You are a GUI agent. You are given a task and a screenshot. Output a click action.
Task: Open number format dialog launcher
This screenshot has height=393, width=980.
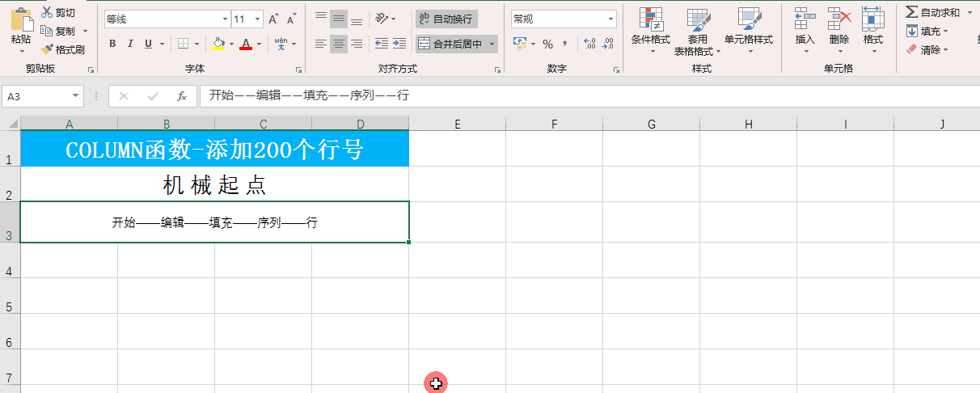click(615, 70)
